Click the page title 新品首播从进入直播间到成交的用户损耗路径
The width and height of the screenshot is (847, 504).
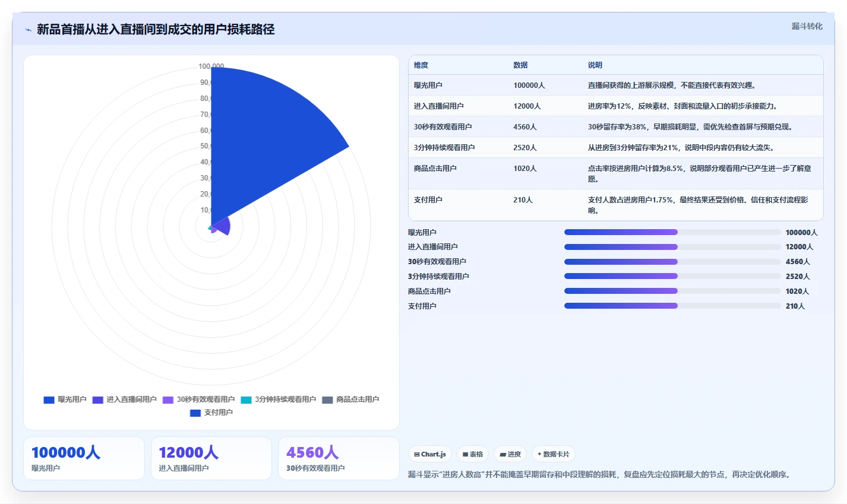156,30
